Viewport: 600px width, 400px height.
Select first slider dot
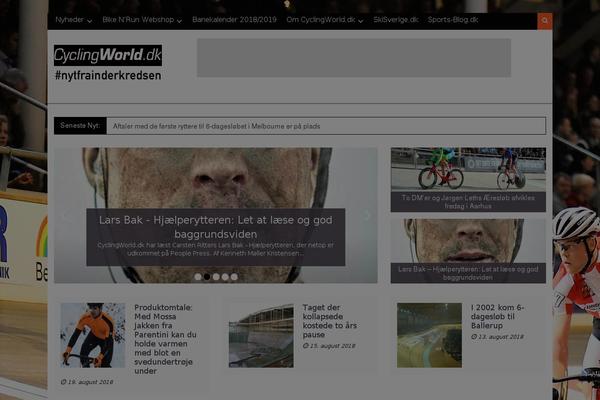tap(198, 276)
